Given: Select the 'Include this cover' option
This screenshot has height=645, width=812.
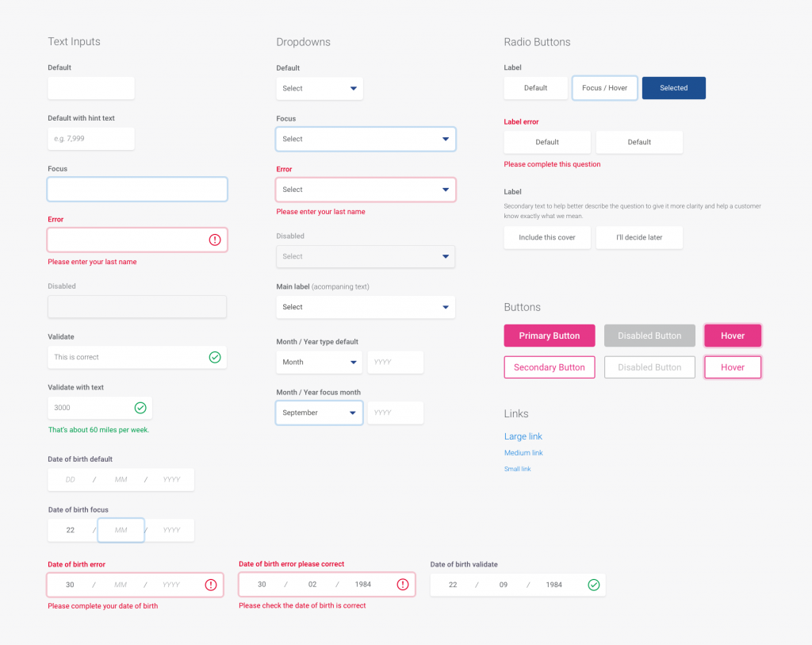Looking at the screenshot, I should point(547,237).
